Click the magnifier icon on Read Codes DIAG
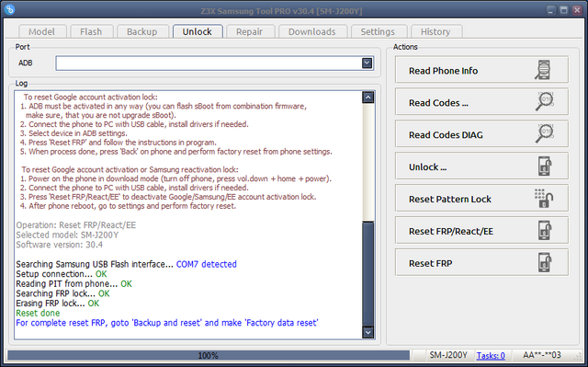 pyautogui.click(x=545, y=134)
